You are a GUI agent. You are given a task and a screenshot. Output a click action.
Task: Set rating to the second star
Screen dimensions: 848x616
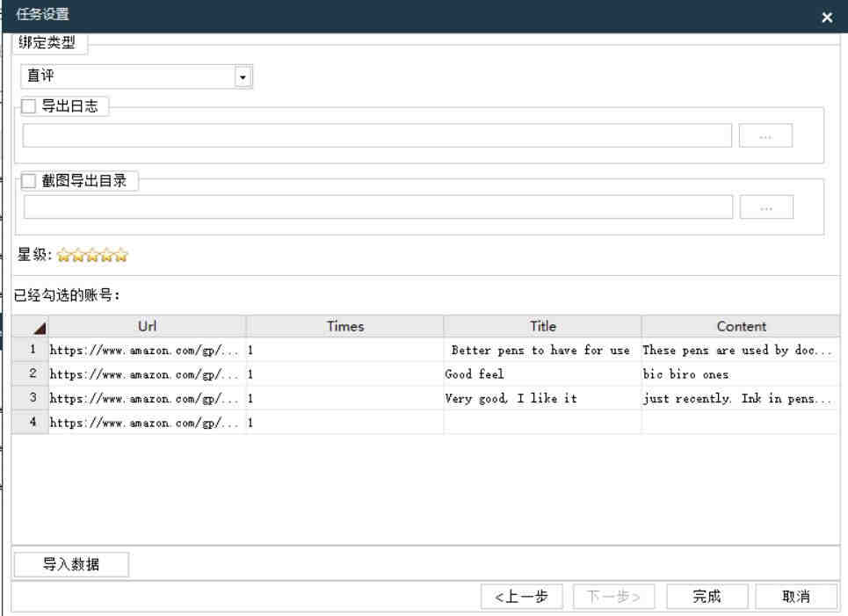tap(78, 255)
